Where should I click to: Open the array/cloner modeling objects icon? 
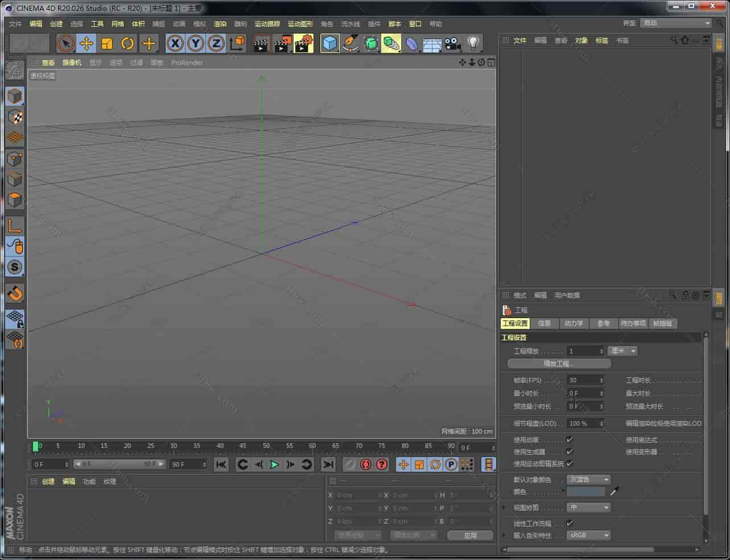coord(391,43)
